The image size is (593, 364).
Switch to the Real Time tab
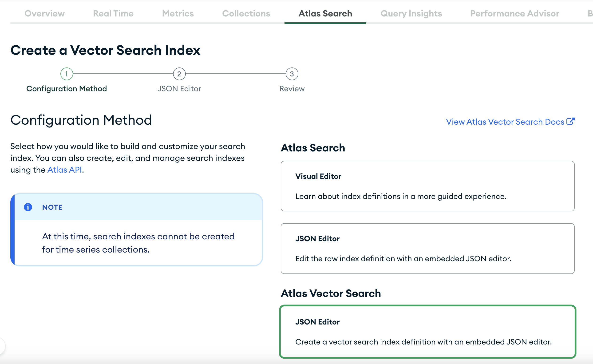[x=113, y=13]
